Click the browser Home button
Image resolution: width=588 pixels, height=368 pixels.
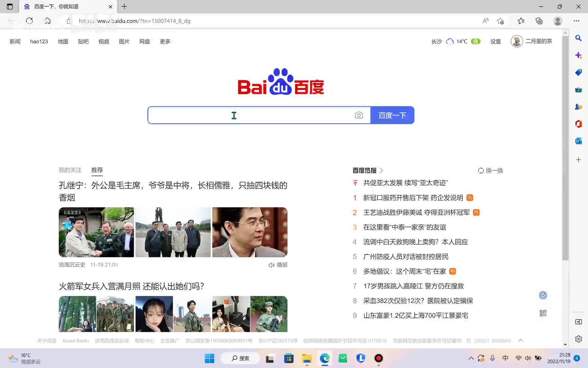tap(48, 21)
